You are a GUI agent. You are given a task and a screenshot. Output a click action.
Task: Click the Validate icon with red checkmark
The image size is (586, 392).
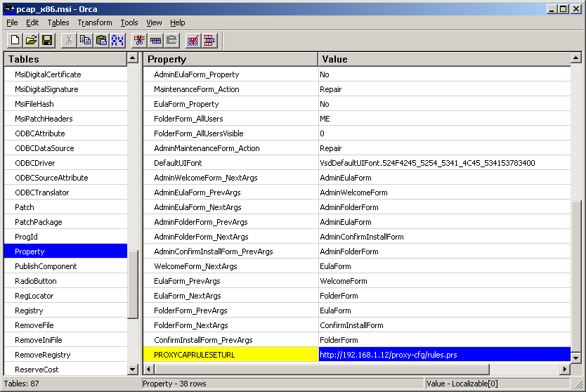pos(193,41)
